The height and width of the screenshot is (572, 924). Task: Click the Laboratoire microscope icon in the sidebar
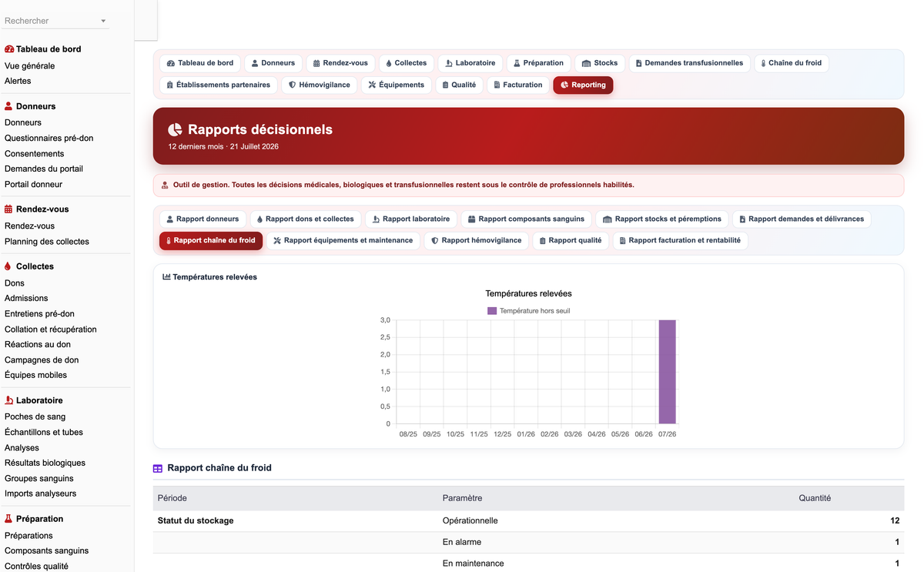click(8, 400)
